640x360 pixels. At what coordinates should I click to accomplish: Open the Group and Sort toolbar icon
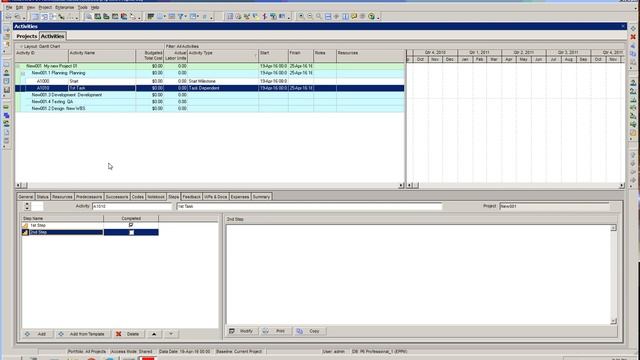193,16
